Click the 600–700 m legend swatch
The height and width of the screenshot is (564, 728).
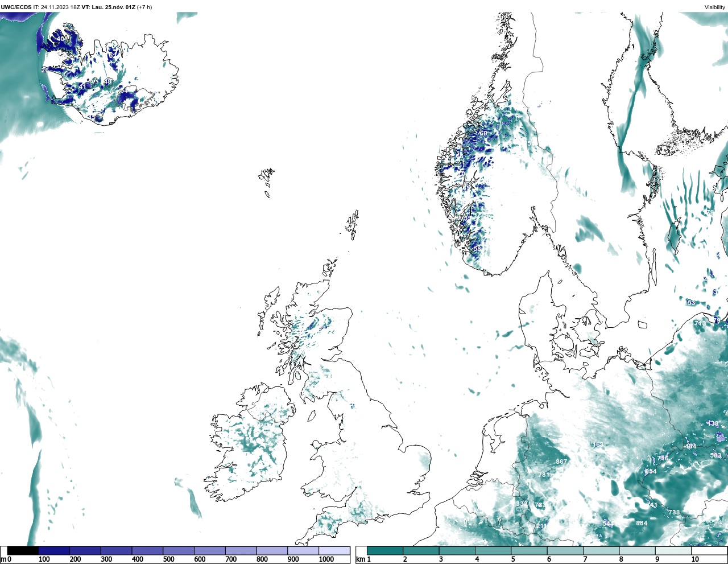click(x=209, y=550)
